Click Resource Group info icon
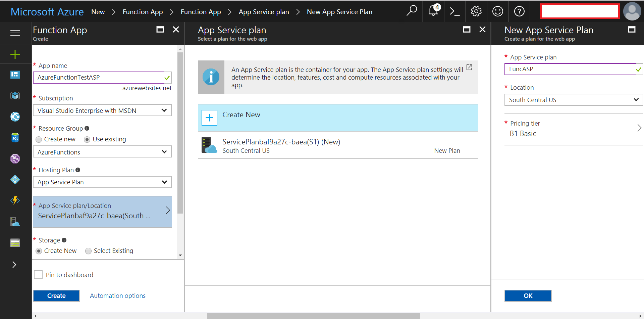 click(87, 128)
